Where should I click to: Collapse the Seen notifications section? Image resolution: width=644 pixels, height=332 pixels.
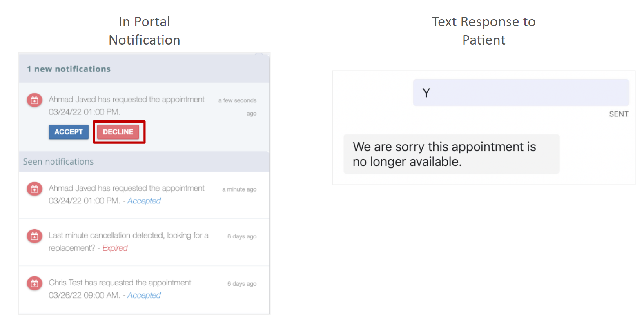click(58, 161)
